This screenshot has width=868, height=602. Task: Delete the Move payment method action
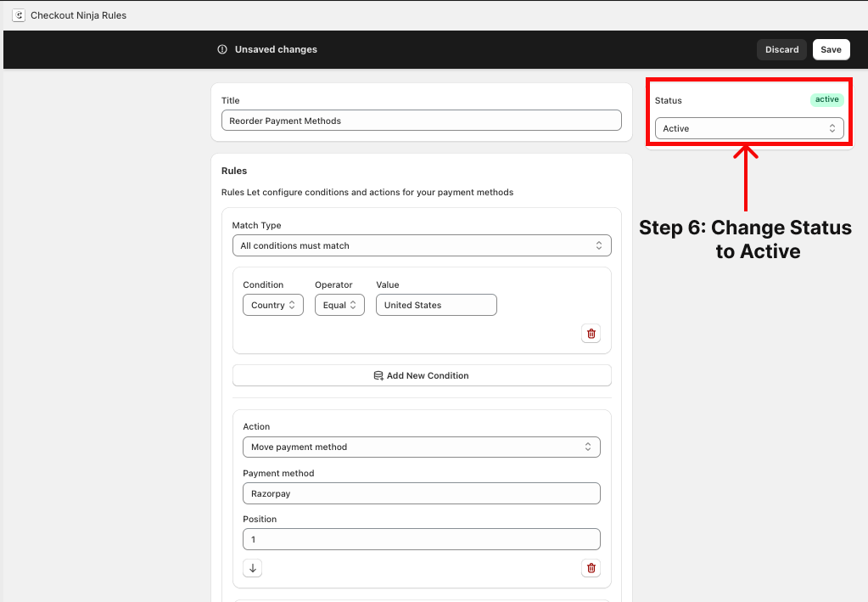pos(591,568)
